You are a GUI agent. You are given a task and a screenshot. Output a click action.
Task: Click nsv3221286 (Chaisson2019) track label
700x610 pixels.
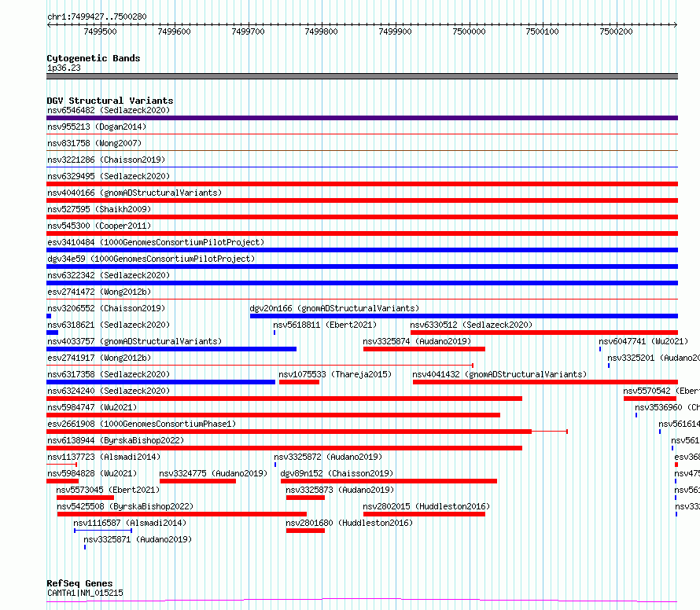click(x=106, y=160)
